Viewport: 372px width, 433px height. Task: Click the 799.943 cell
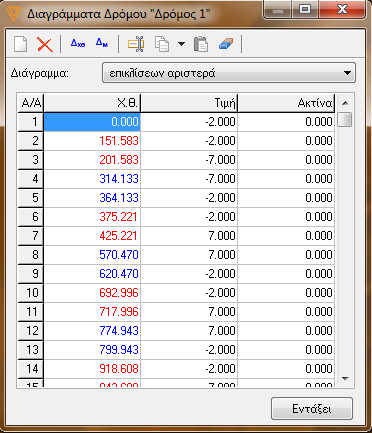pos(92,350)
